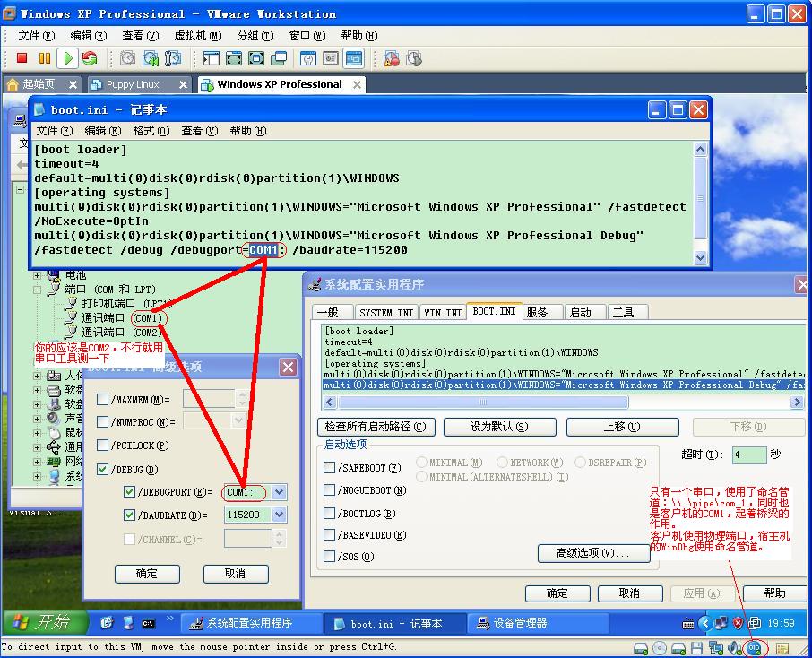Screen dimensions: 812x658
Task: Expand the 系统 device tree node
Action: point(38,476)
